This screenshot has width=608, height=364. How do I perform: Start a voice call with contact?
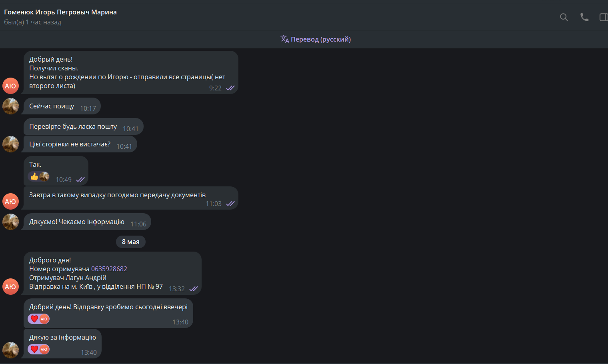(584, 17)
